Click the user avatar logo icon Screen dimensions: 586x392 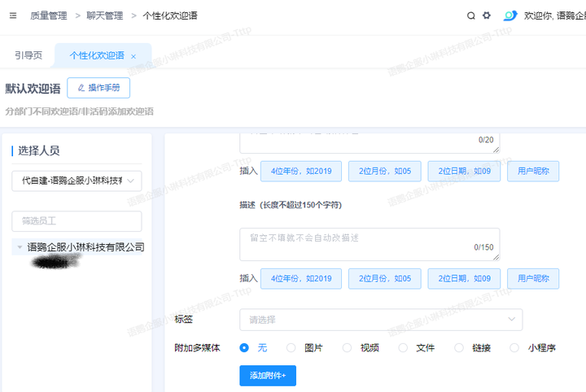[510, 15]
